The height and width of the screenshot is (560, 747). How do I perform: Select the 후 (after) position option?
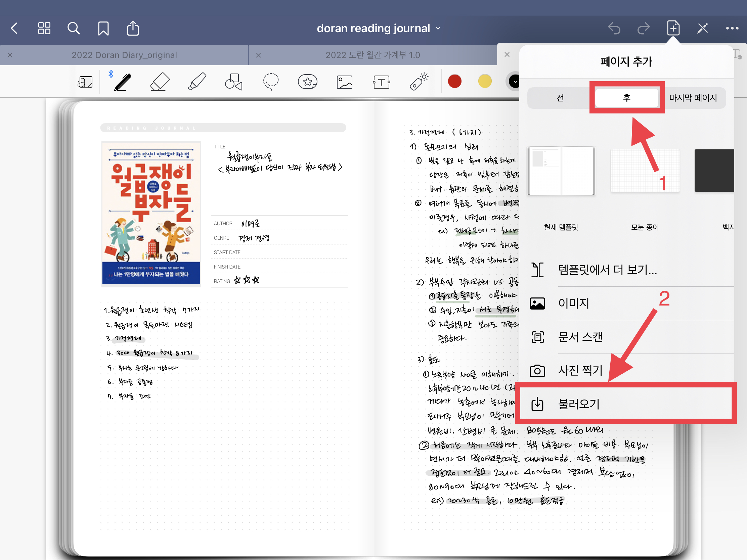click(x=626, y=98)
